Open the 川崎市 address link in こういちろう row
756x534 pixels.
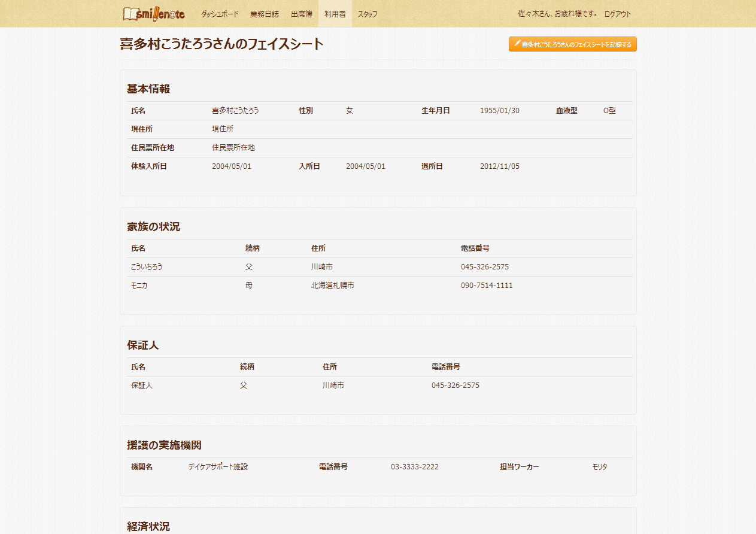pyautogui.click(x=321, y=267)
